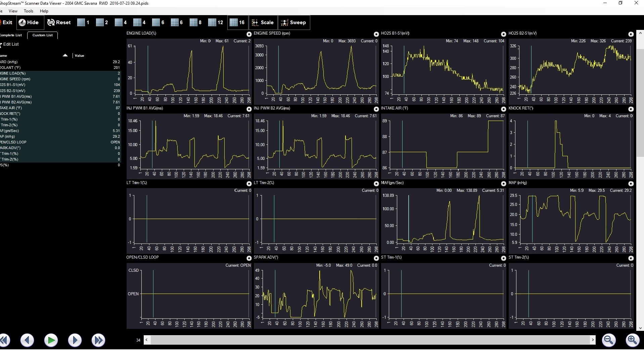Select the COOLANT (°F) row
The width and height of the screenshot is (644, 350).
point(60,68)
